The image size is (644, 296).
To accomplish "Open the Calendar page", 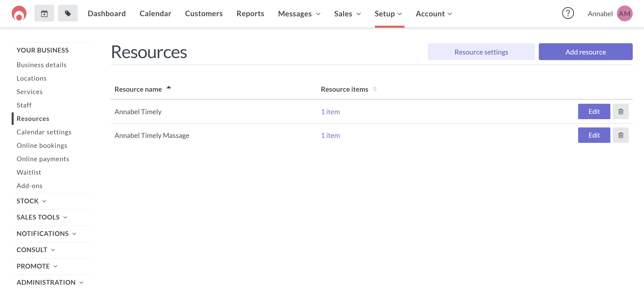I will pos(155,13).
